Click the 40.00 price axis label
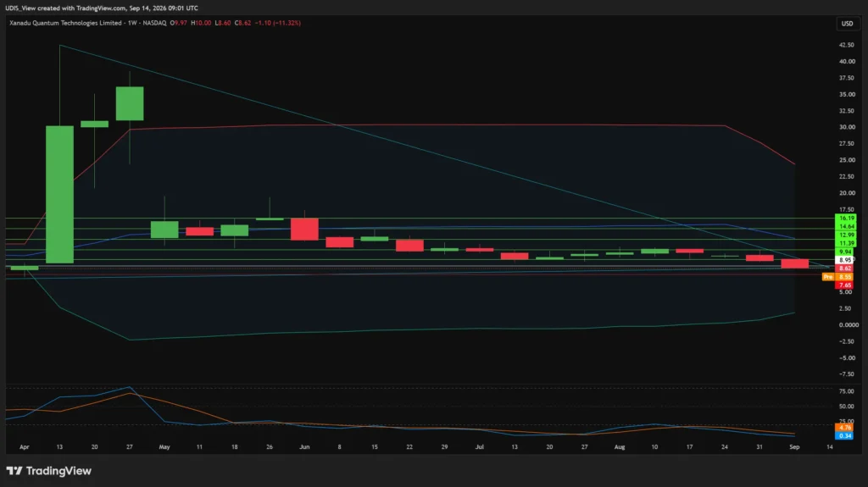Screen dimensions: 868x487 [x=847, y=62]
